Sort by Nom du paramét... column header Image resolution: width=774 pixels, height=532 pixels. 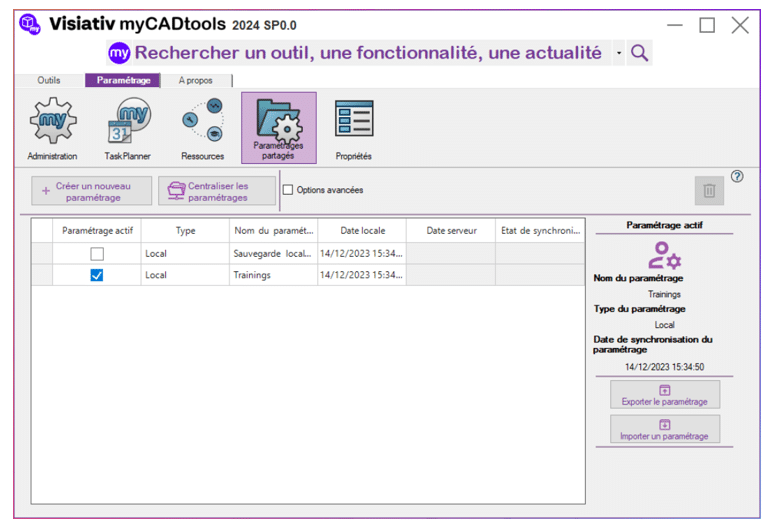click(x=273, y=230)
